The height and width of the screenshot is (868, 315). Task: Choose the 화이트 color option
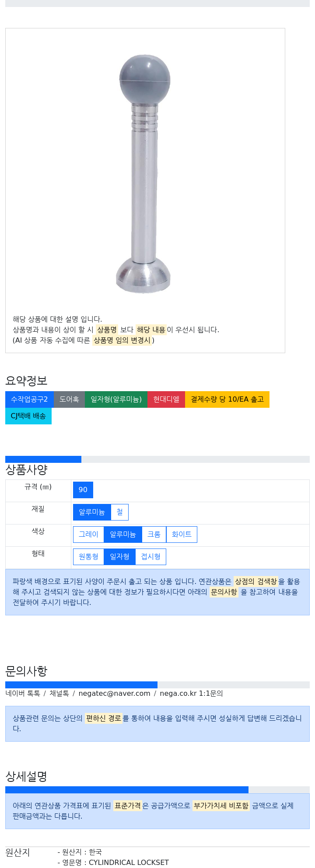182,535
